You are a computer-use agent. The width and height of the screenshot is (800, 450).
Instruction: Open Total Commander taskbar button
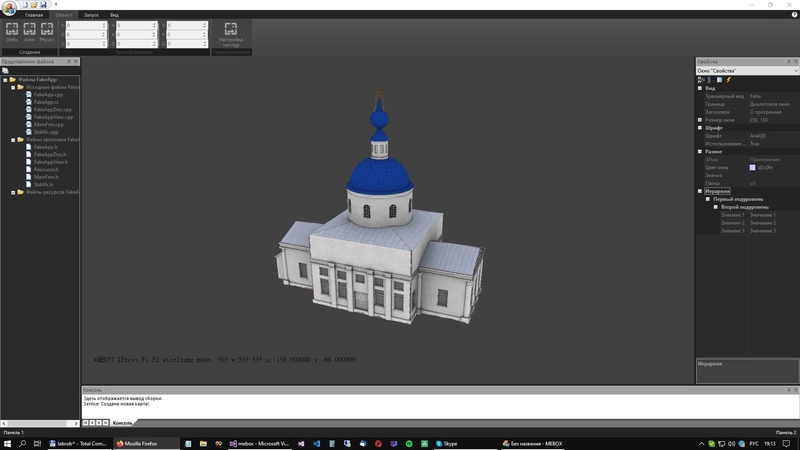click(78, 444)
